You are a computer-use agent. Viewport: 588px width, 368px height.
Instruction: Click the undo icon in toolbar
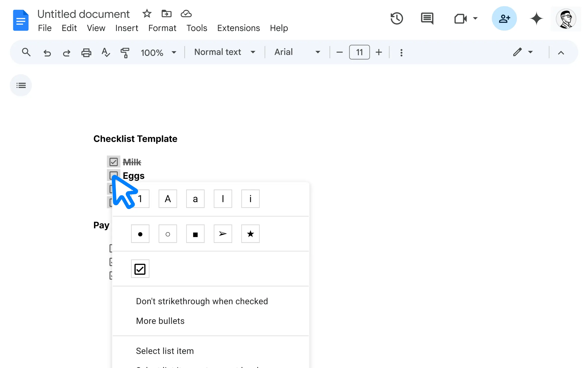point(47,52)
